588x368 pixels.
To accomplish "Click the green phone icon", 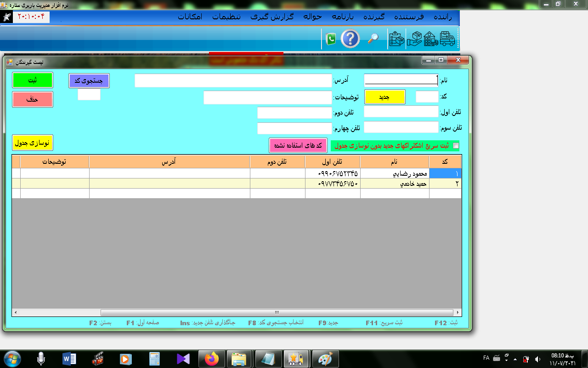I will 330,39.
